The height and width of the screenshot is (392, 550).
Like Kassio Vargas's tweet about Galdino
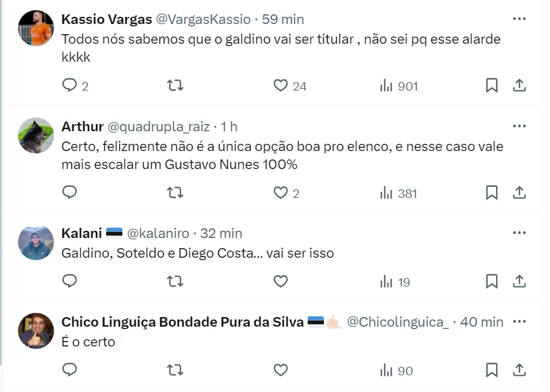281,86
